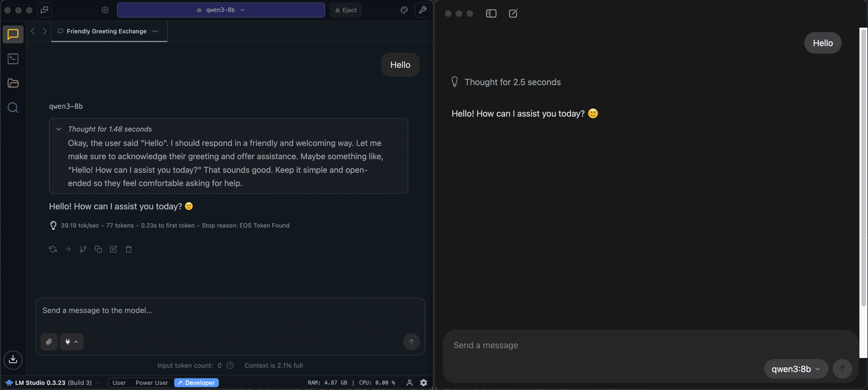
Task: Open the chat tab's three-dot menu
Action: pos(155,31)
